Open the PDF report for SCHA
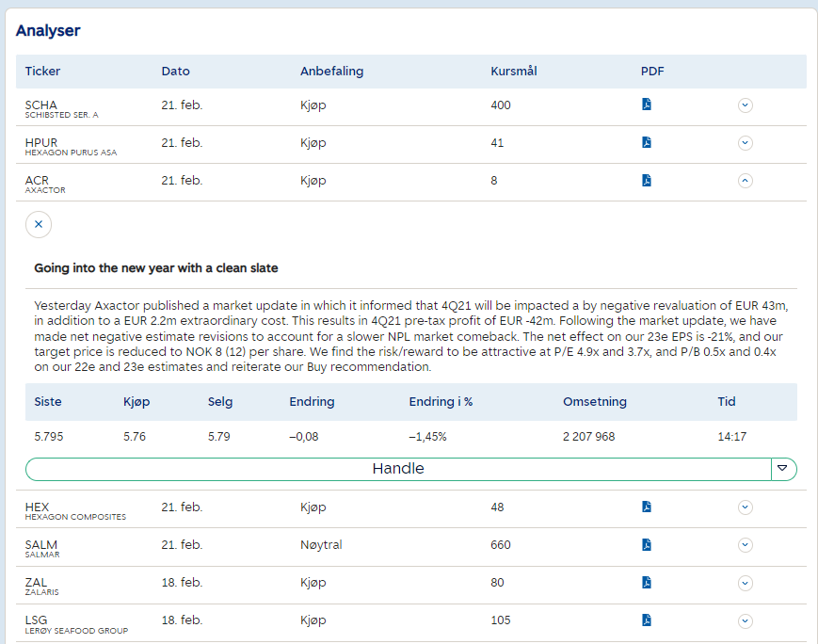Screen dimensions: 818x644 [646, 105]
